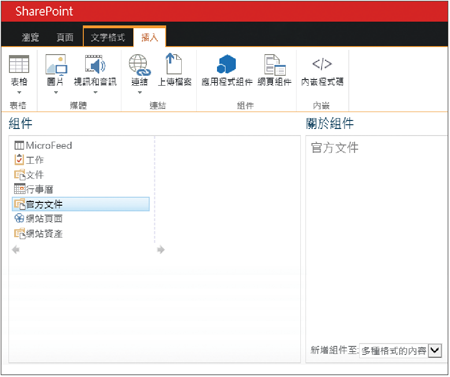450x377 pixels.
Task: Select the 插入 ribbon tab
Action: (x=149, y=37)
